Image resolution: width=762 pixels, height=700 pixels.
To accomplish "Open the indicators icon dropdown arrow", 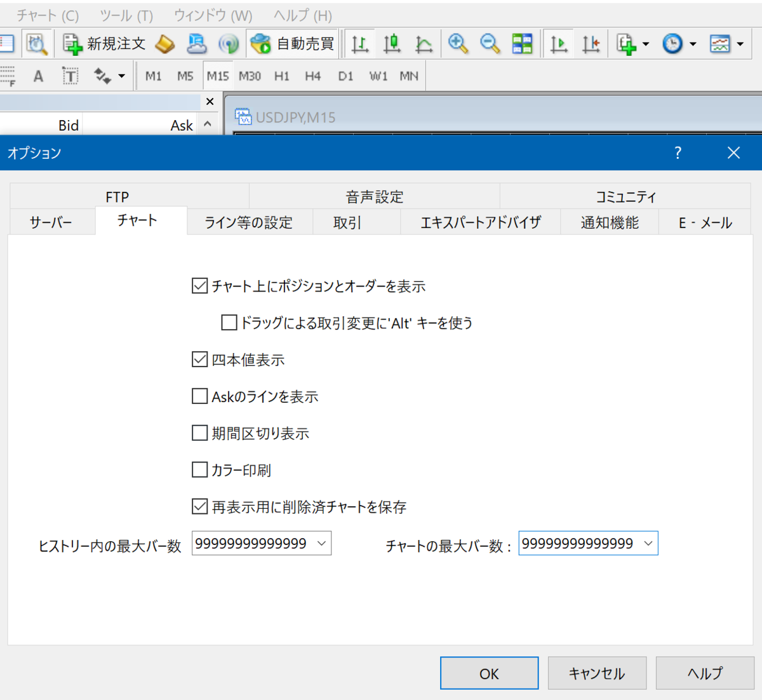I will click(x=646, y=44).
